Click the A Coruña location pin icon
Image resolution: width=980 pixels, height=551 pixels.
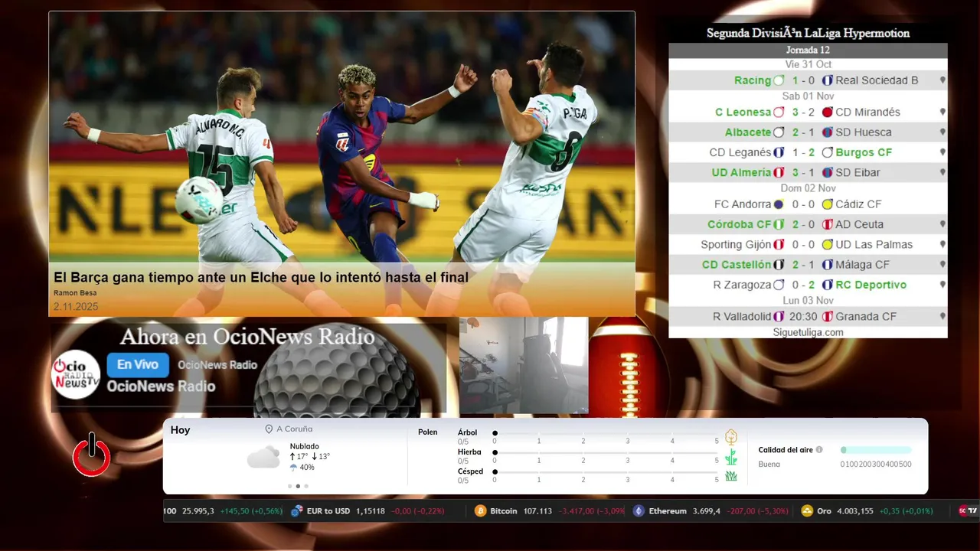[x=269, y=429]
